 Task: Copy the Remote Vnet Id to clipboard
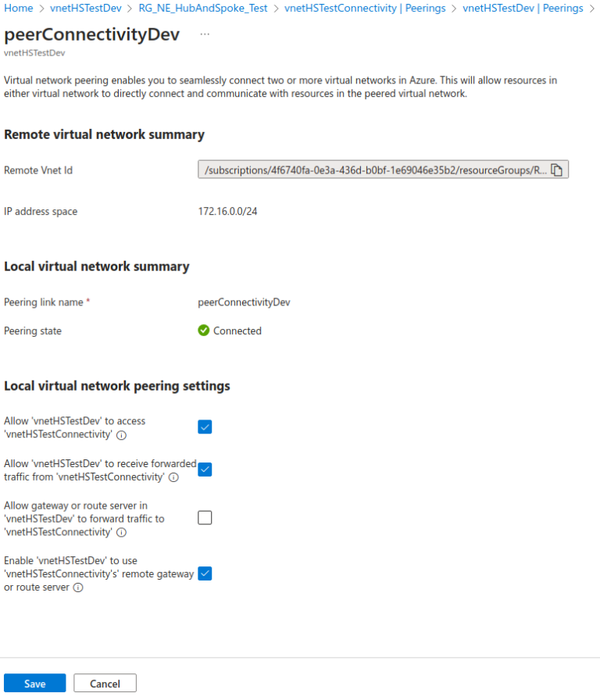coord(558,170)
